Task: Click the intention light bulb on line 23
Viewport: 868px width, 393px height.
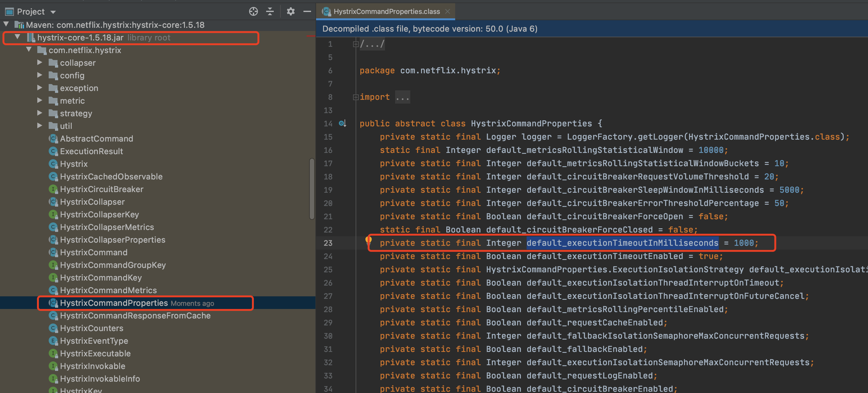Action: (368, 240)
